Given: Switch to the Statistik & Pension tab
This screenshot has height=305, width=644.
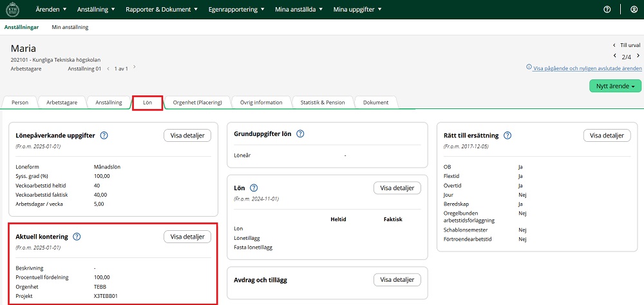Looking at the screenshot, I should coord(322,103).
